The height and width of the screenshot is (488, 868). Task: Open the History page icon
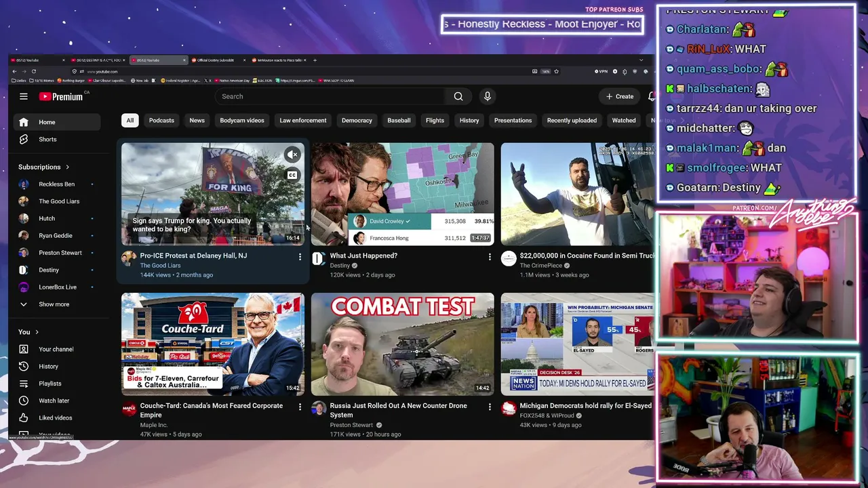click(x=24, y=366)
